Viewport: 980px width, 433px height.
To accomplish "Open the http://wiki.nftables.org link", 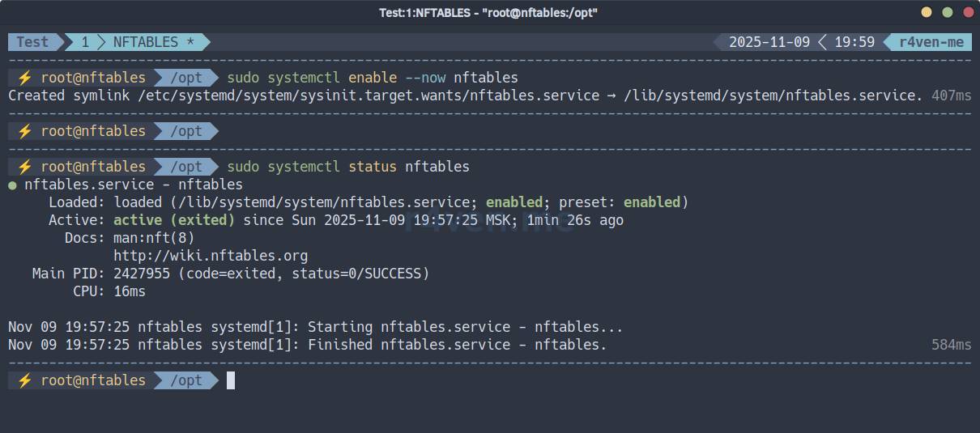I will 211,256.
